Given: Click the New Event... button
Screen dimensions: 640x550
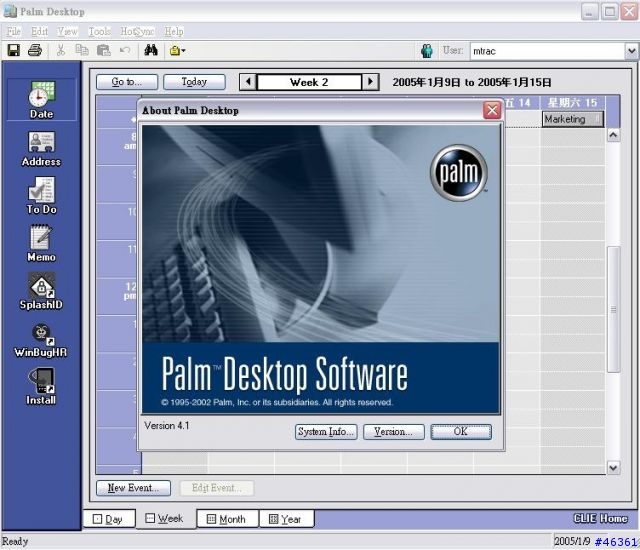Looking at the screenshot, I should click(x=133, y=488).
